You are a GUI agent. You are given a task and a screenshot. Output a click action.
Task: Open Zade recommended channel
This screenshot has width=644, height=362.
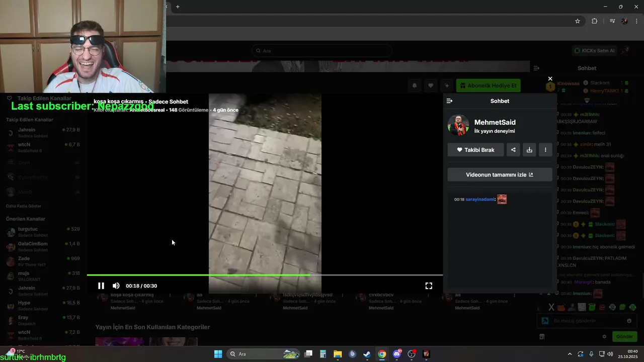coord(43,261)
